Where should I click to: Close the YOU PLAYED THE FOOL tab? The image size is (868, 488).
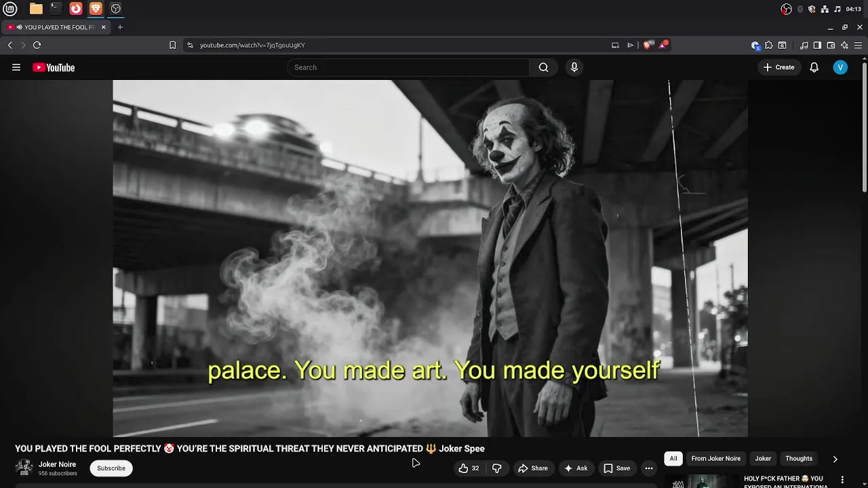(x=103, y=27)
